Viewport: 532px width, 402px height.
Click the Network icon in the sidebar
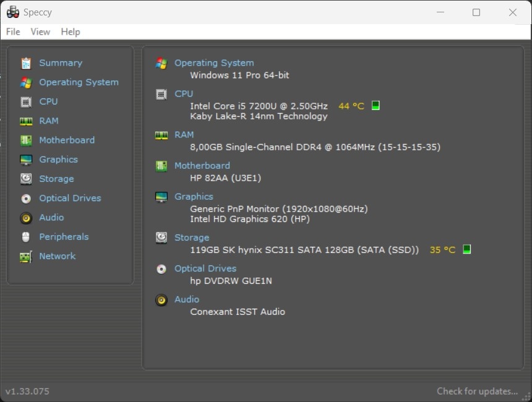tap(25, 256)
